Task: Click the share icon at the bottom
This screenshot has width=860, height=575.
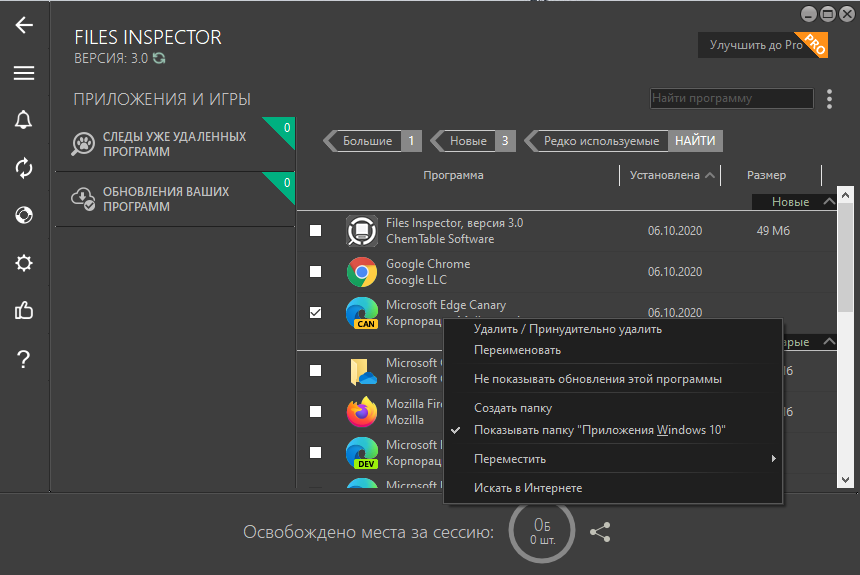Action: click(x=600, y=532)
